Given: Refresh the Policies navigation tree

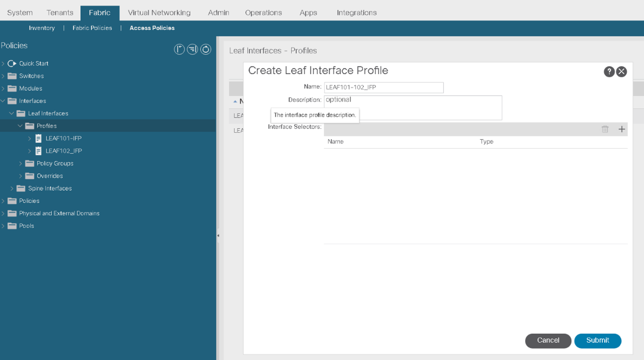Looking at the screenshot, I should (x=206, y=49).
